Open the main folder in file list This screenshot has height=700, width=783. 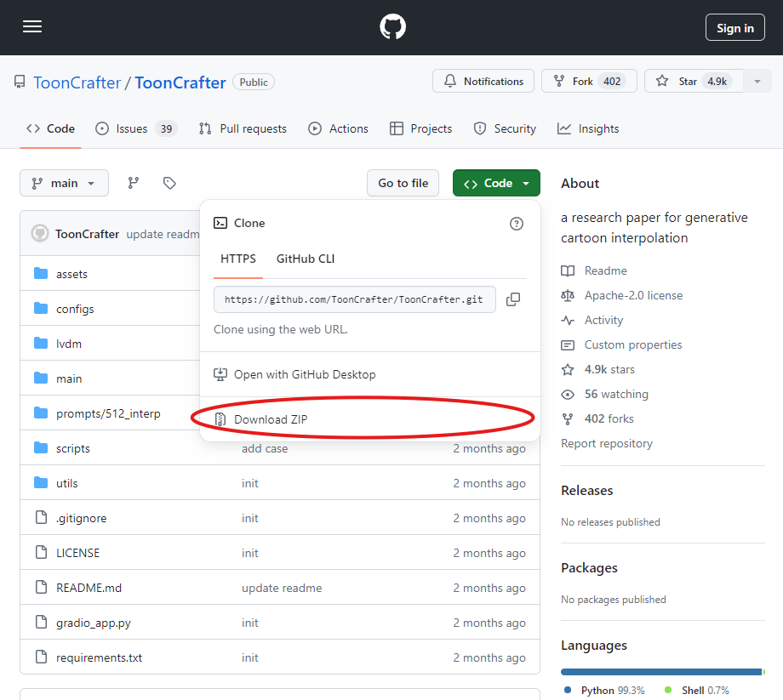[69, 378]
